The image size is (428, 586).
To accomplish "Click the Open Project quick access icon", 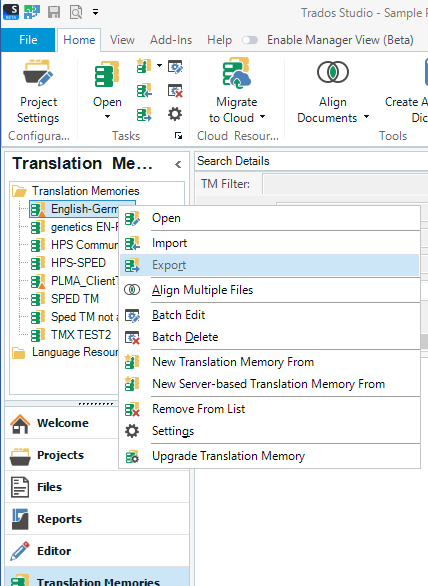I will [32, 12].
